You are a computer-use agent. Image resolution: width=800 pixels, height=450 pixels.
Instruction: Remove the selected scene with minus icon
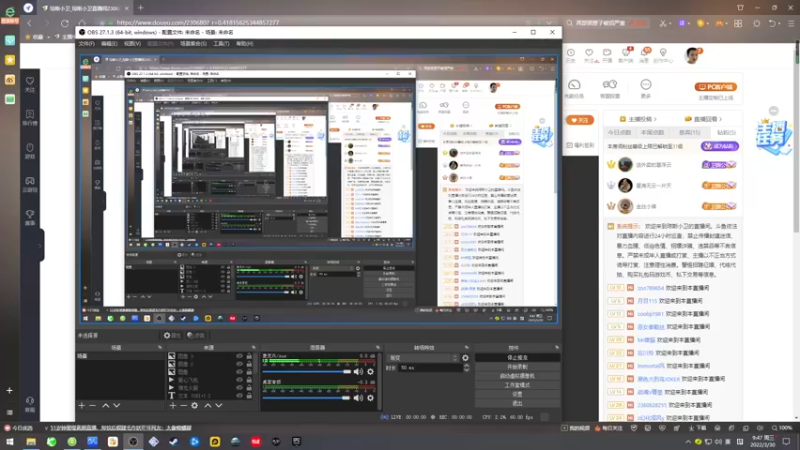[92, 406]
